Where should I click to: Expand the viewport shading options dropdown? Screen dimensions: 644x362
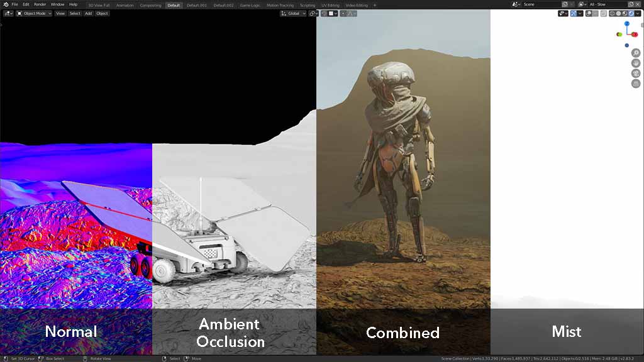pos(638,13)
